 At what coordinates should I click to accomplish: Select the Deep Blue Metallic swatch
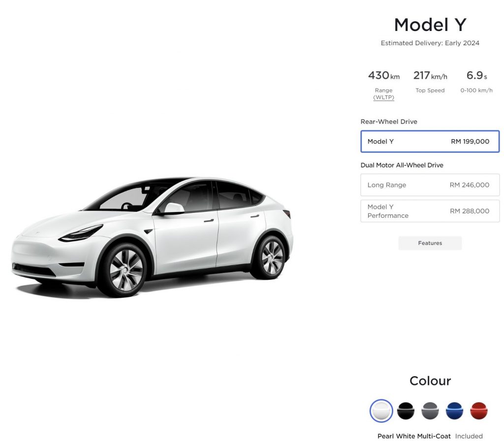point(454,411)
